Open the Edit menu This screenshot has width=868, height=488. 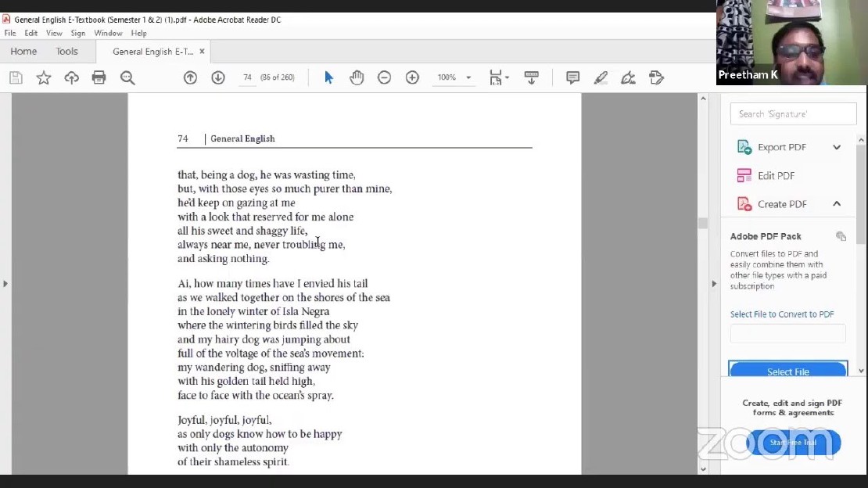[x=31, y=33]
